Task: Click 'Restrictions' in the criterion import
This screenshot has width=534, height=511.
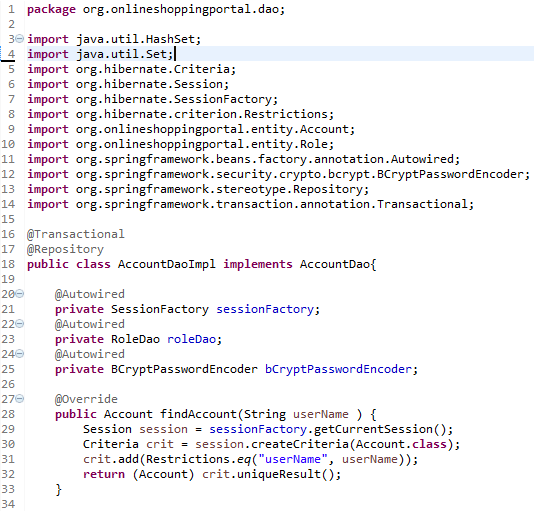Action: pos(285,114)
